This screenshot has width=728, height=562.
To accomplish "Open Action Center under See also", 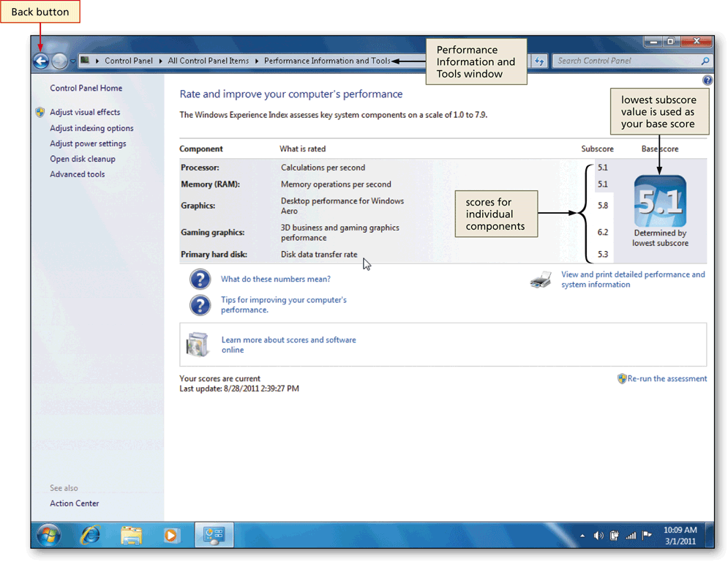I will (75, 503).
